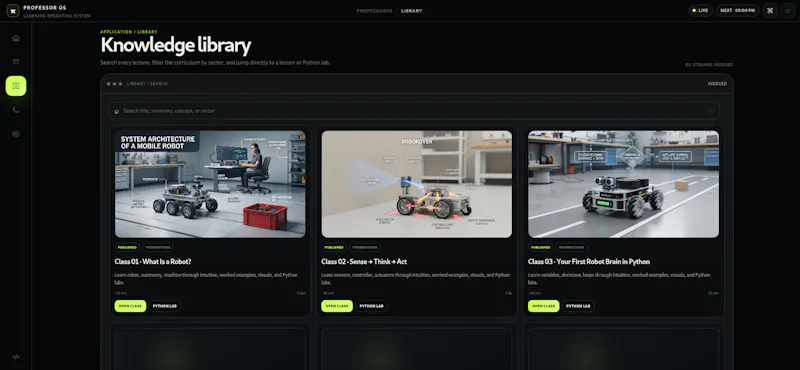Open the settings gear sidebar icon
Viewport: 800px width, 370px height.
coord(16,134)
